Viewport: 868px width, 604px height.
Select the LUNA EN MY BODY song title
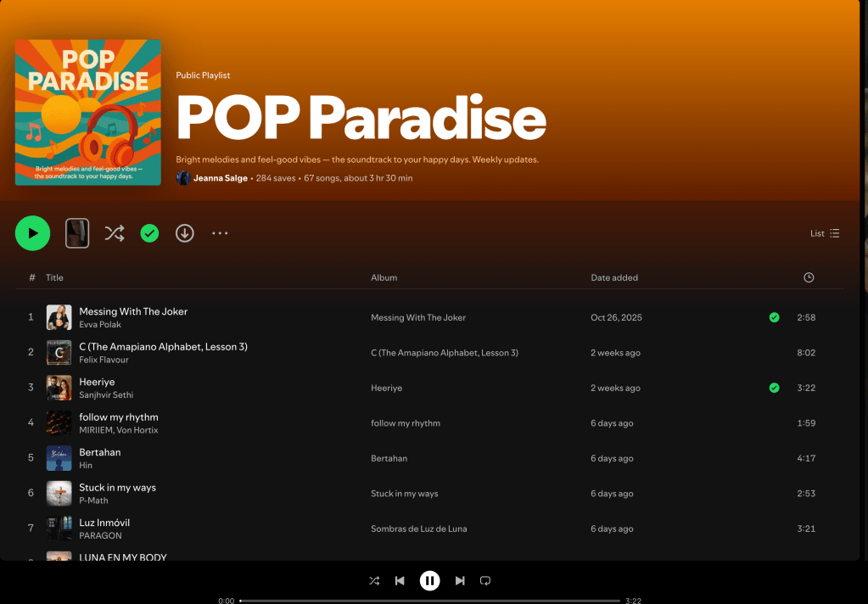[x=123, y=557]
